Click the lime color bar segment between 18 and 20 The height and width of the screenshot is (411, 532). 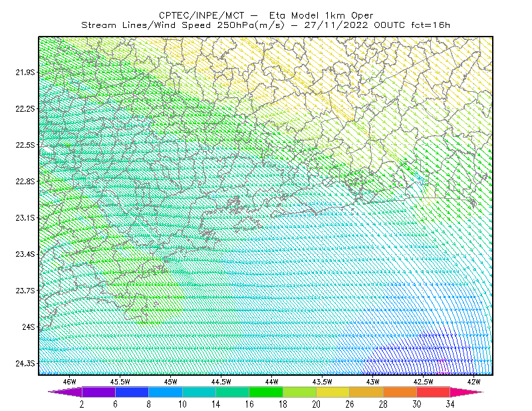coord(300,392)
